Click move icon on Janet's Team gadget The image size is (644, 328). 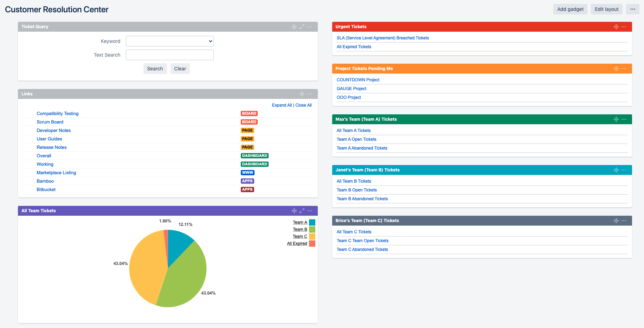[x=616, y=170]
